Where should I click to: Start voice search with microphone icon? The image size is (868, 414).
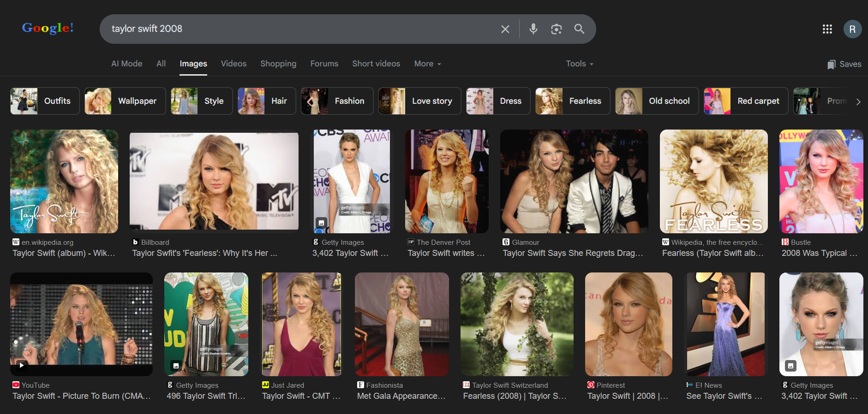(x=533, y=29)
